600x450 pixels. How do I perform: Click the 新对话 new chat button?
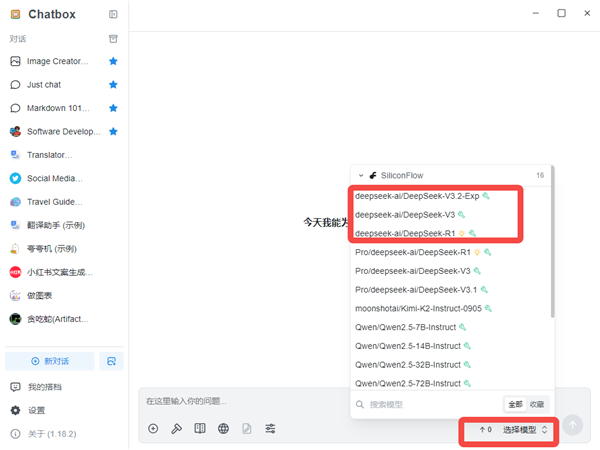click(x=50, y=360)
